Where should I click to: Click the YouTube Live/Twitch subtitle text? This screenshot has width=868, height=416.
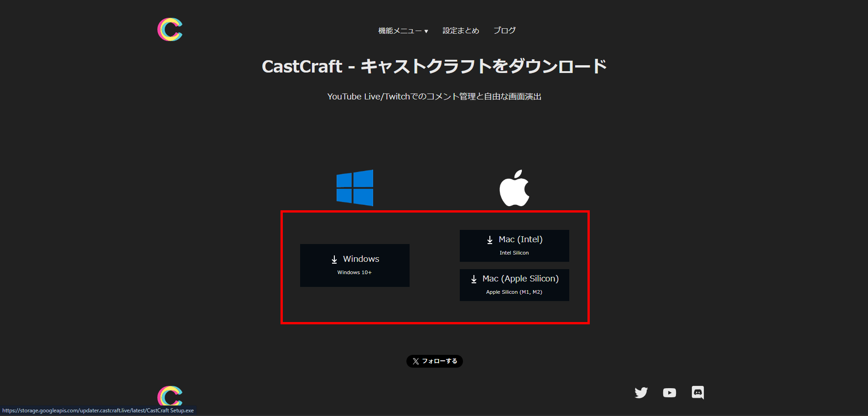[434, 97]
